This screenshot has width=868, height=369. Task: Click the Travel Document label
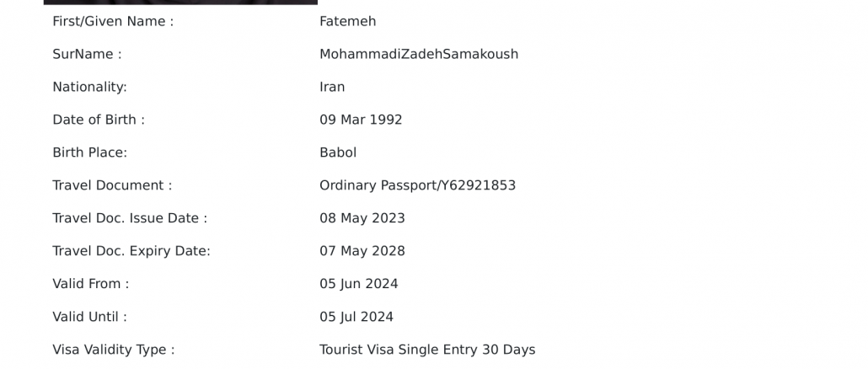pos(112,185)
